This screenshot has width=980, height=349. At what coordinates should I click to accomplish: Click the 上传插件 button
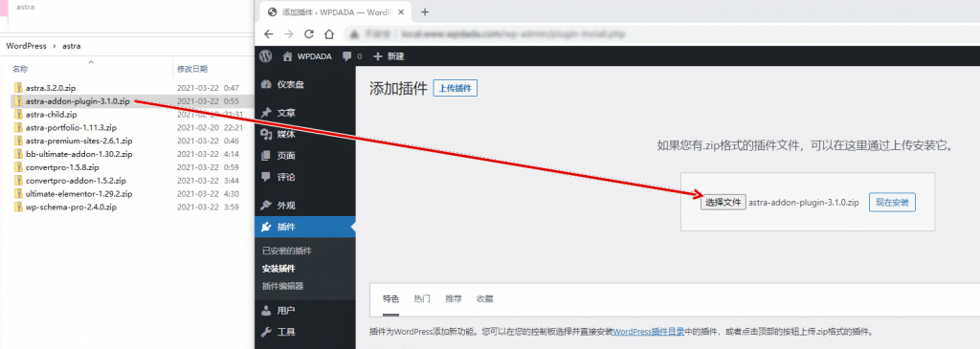tap(455, 89)
